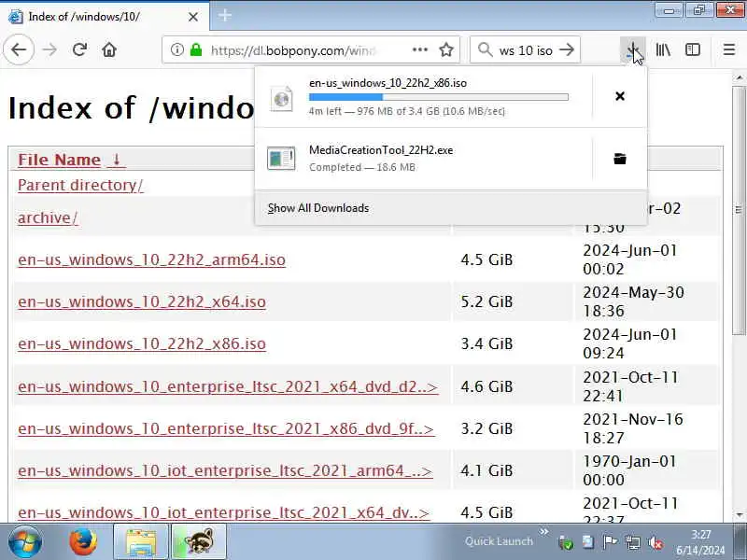Image resolution: width=747 pixels, height=560 pixels.
Task: Click the en-us_windows_10_22h2_x86.iso disc icon
Action: coord(282,99)
